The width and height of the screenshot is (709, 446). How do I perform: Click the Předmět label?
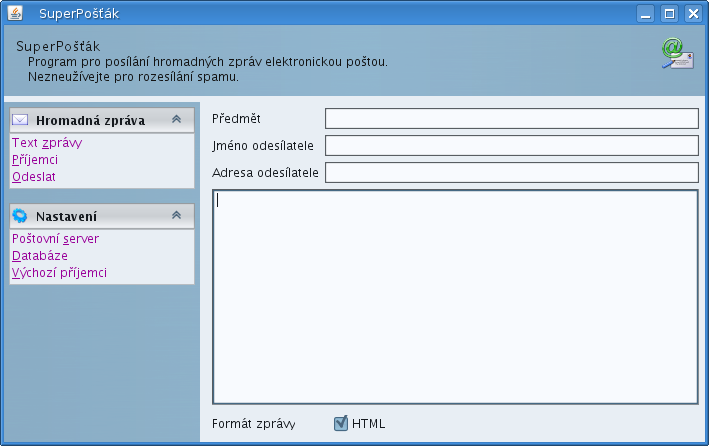click(x=236, y=119)
